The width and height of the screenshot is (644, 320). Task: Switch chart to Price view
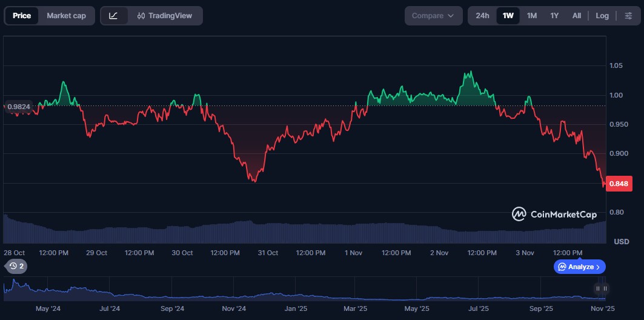pos(22,16)
